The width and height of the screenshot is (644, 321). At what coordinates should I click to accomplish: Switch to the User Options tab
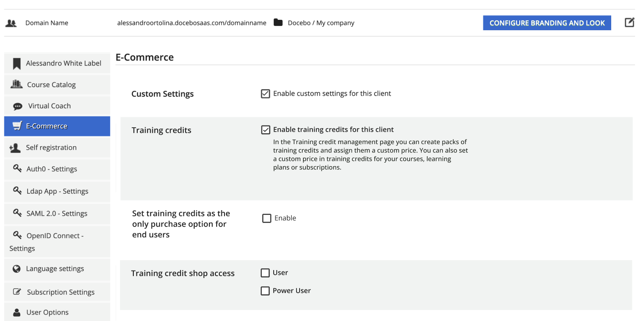[47, 312]
